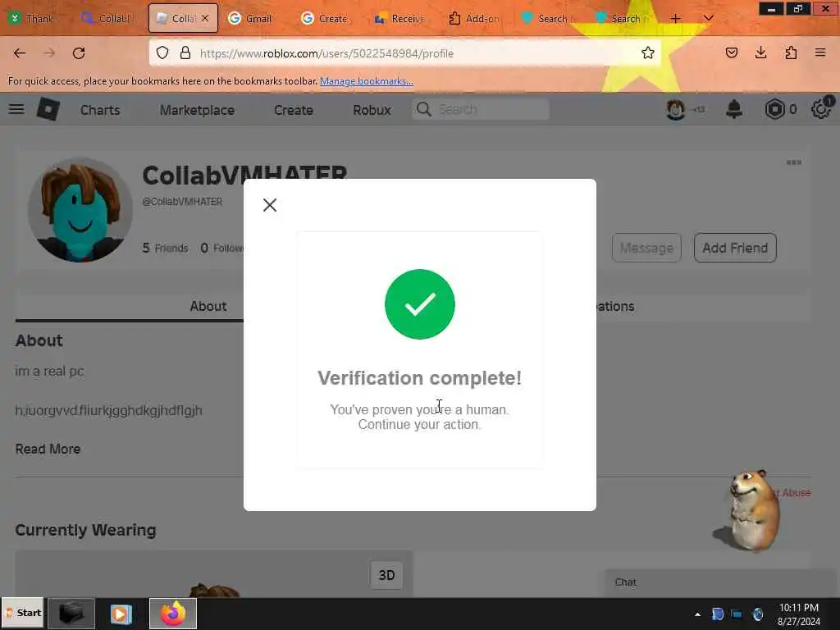This screenshot has width=840, height=630.
Task: Reload the current Roblox page
Action: tap(79, 53)
